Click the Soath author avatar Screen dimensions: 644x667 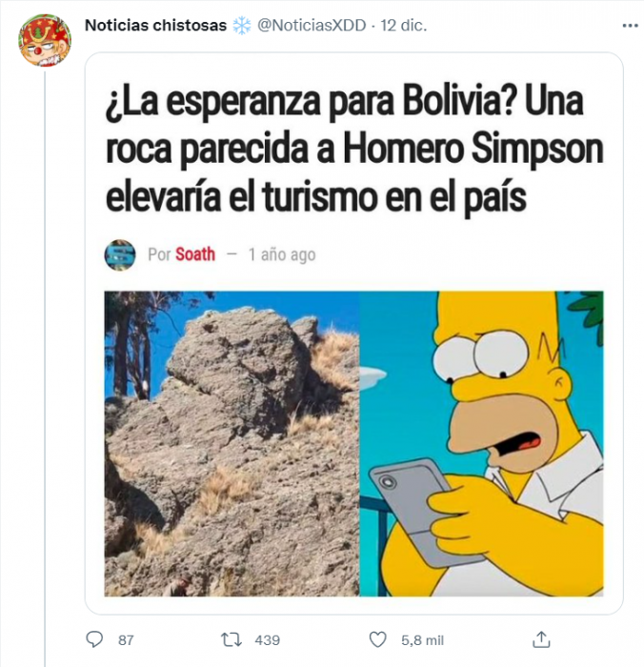120,254
